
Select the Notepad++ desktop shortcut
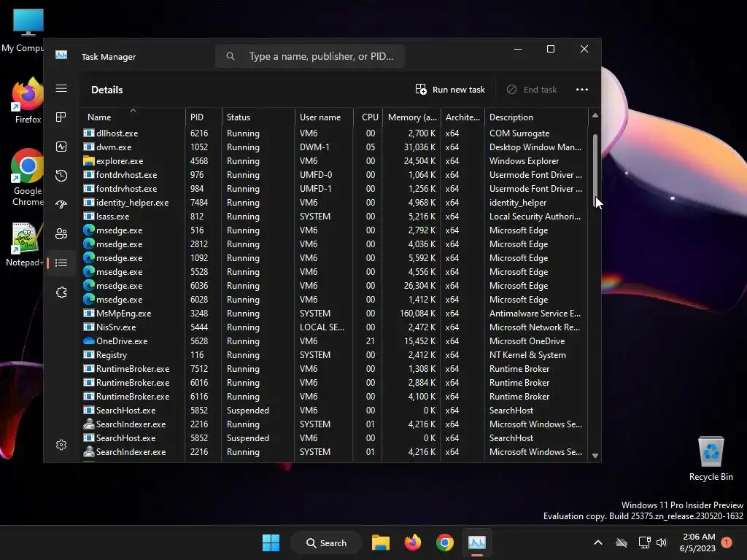click(x=25, y=244)
